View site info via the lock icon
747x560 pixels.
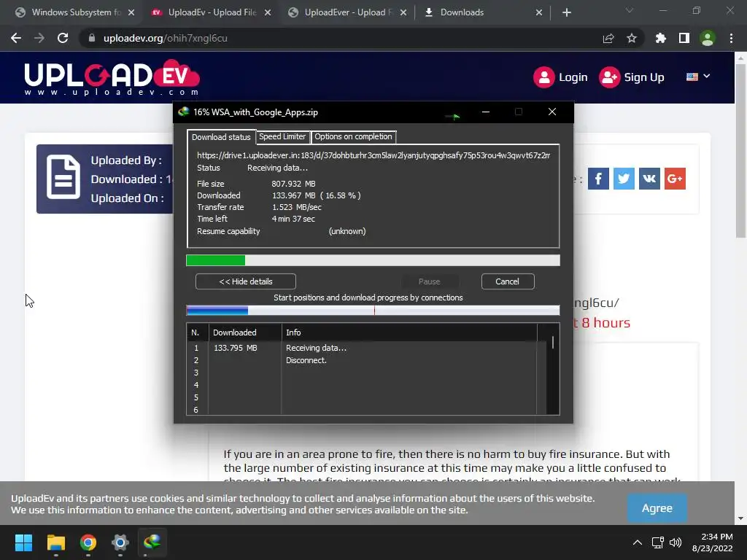(x=92, y=38)
